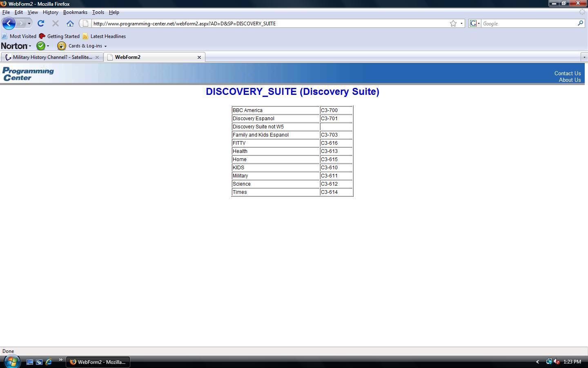Close the WebForm2 tab

coord(199,57)
